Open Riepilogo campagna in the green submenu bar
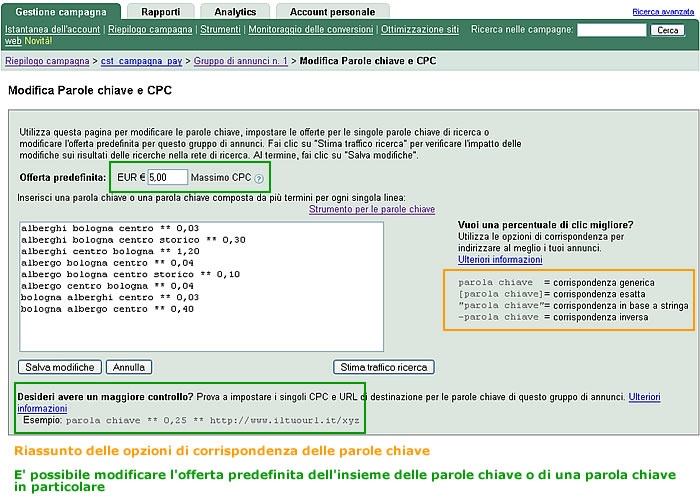The image size is (700, 500). (x=150, y=29)
